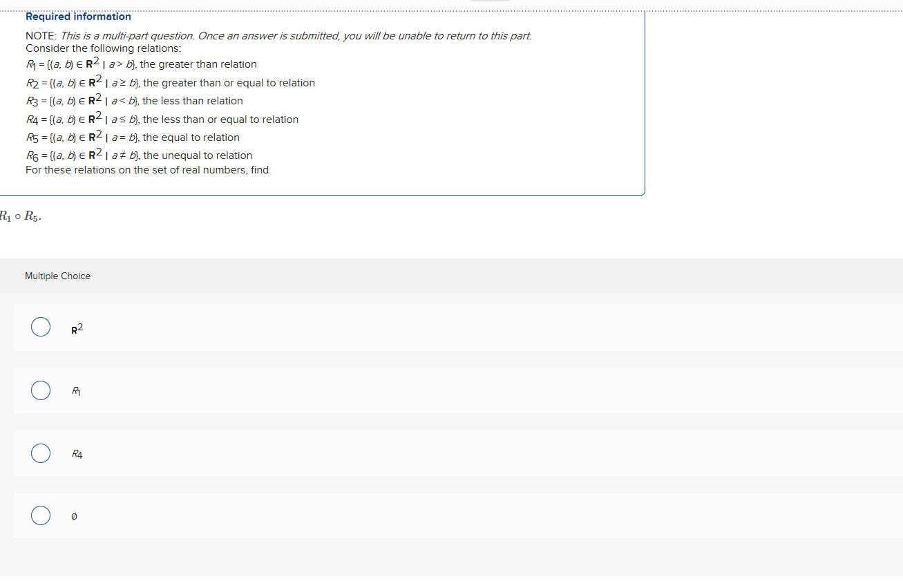Click the R₄ option label text
Image resolution: width=903 pixels, height=588 pixels.
[76, 454]
